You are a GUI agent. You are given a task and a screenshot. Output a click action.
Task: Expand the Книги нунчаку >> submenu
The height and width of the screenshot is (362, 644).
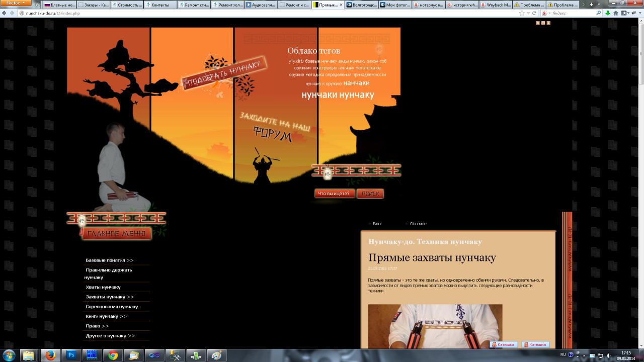click(106, 316)
